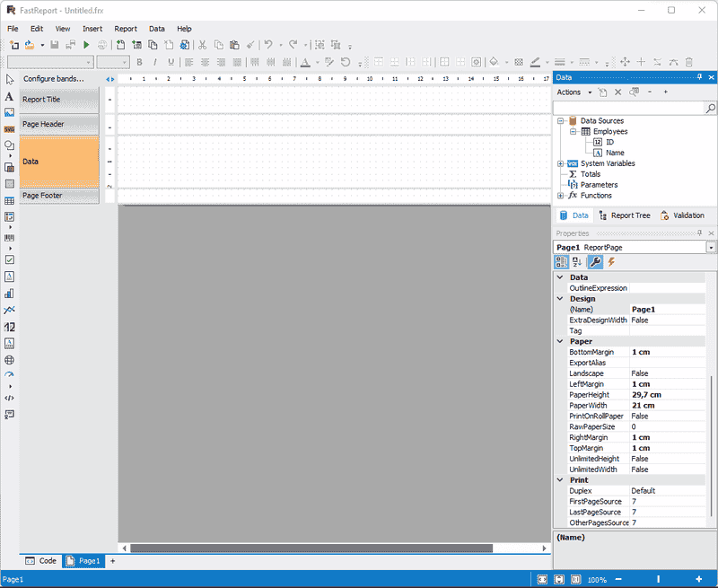
Task: Switch properties grid to Alphabetical sort
Action: [577, 262]
